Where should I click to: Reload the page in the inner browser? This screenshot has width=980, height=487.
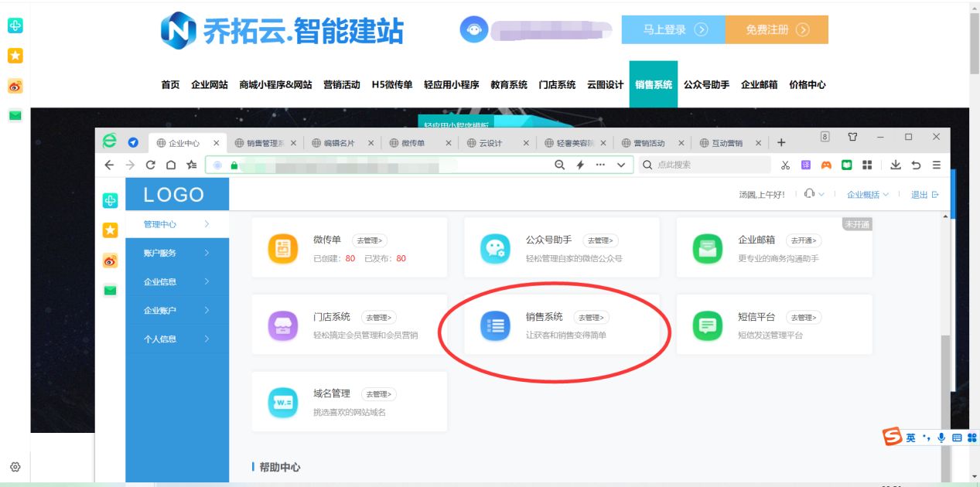pyautogui.click(x=150, y=165)
